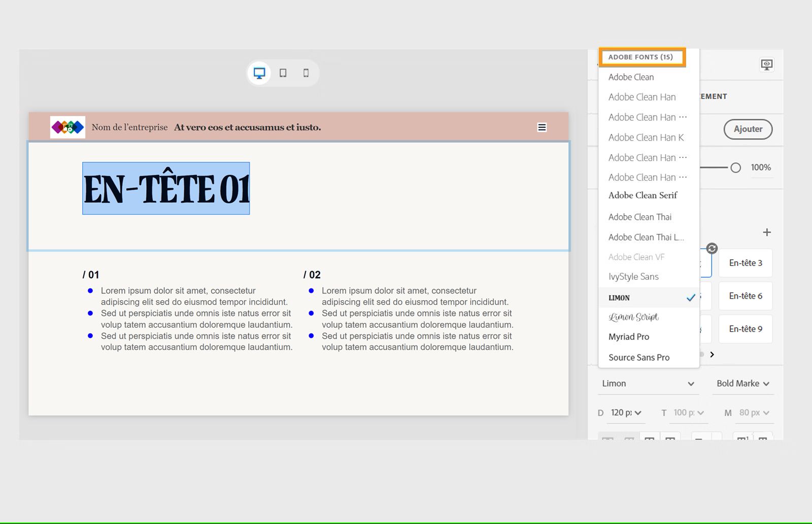Select IvyStyle Sans font
This screenshot has height=524, width=812.
pyautogui.click(x=649, y=277)
